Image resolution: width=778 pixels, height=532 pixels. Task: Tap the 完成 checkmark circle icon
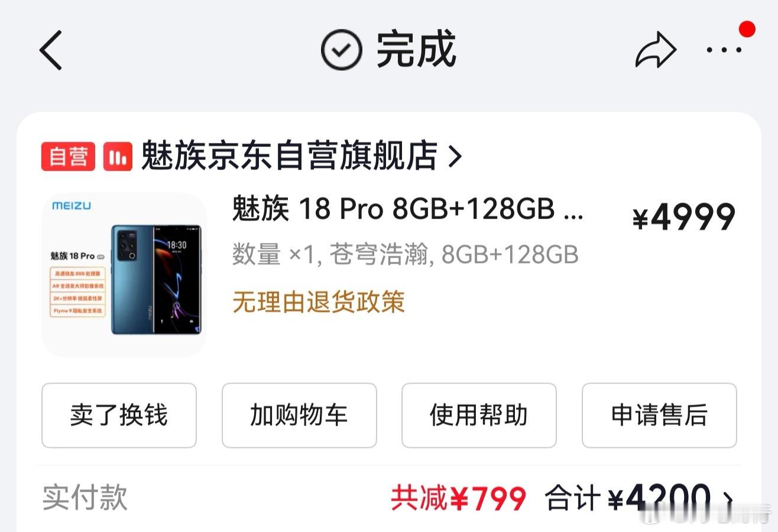(341, 50)
